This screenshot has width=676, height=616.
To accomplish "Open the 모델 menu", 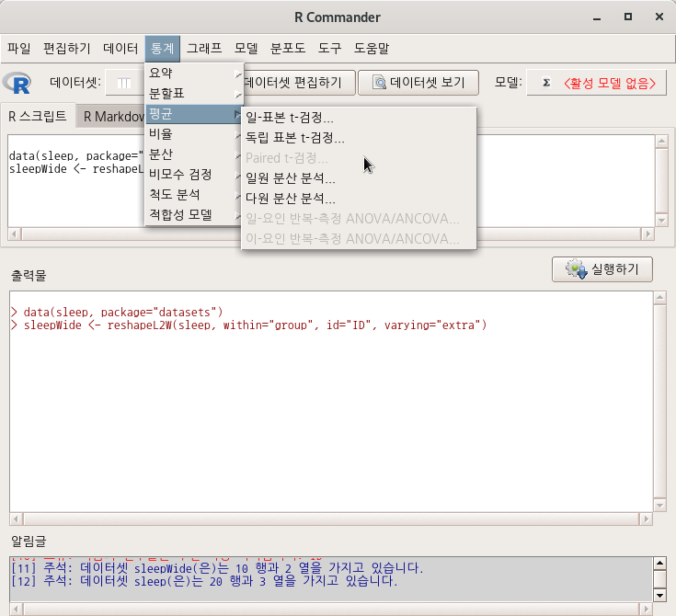I will pos(246,48).
